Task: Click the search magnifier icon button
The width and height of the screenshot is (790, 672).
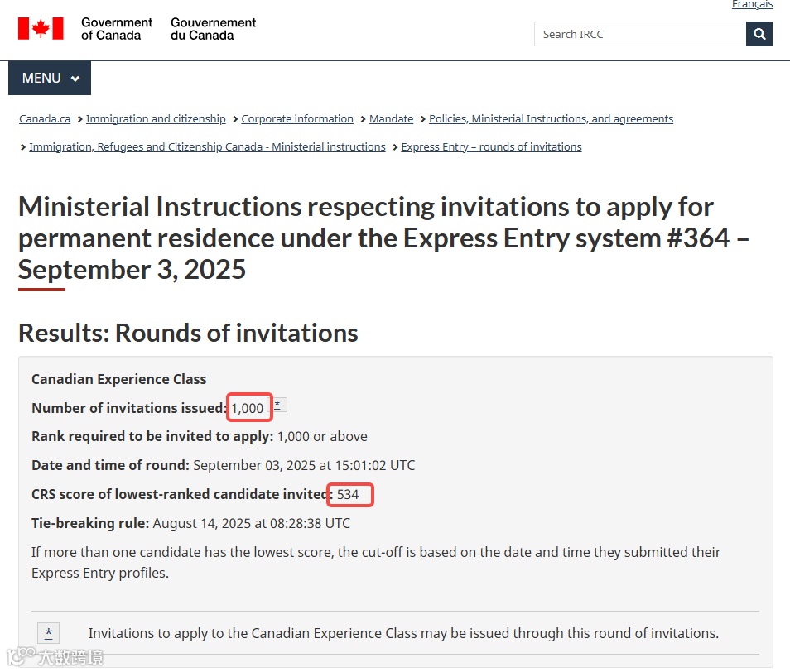Action: point(759,34)
